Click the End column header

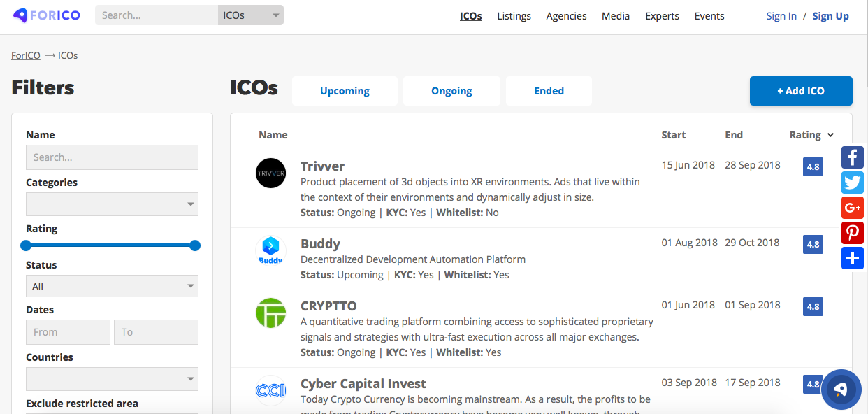pos(734,135)
